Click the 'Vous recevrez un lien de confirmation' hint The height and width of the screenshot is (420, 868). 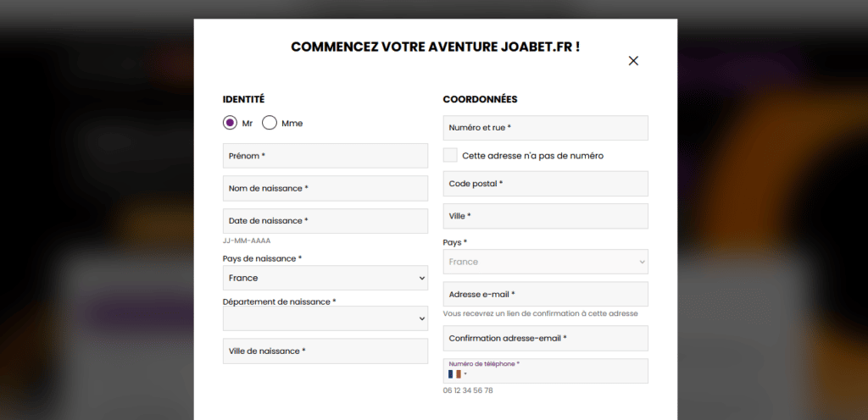tap(540, 313)
